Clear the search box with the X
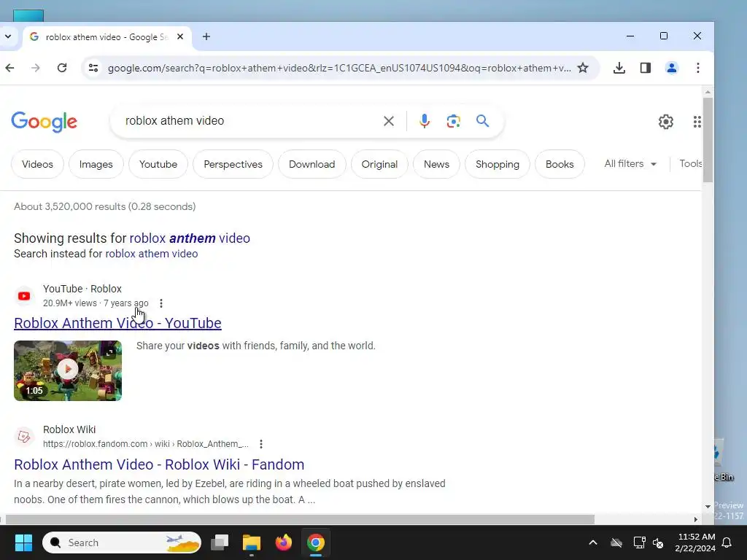This screenshot has width=747, height=560. tap(389, 121)
